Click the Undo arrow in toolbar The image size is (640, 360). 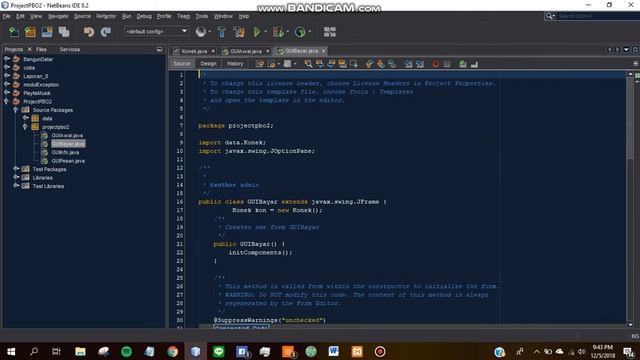pyautogui.click(x=89, y=32)
